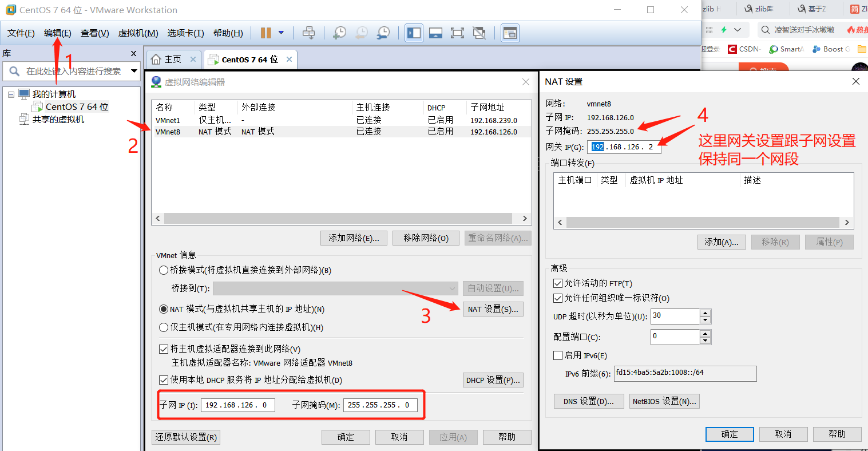Close the 主页 tab
Viewport: 868px width, 451px height.
193,59
